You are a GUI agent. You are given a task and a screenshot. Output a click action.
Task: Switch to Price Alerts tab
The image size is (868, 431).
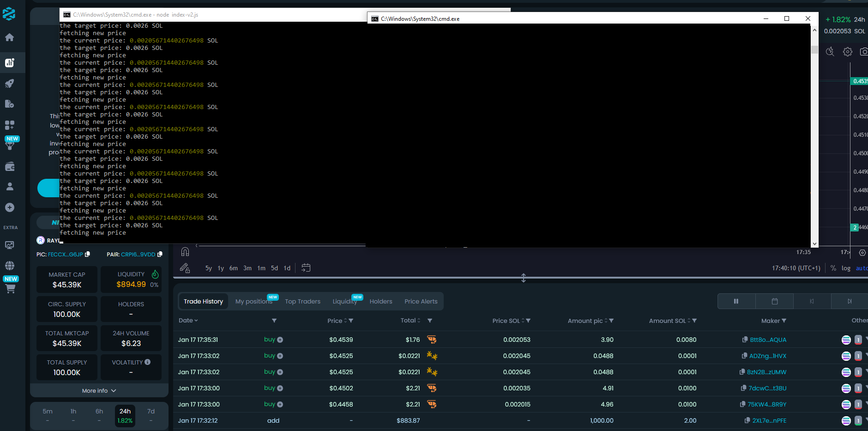click(x=421, y=301)
